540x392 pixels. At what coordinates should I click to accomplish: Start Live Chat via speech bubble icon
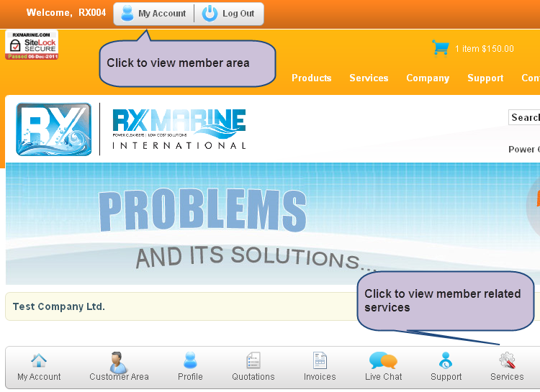tap(383, 360)
